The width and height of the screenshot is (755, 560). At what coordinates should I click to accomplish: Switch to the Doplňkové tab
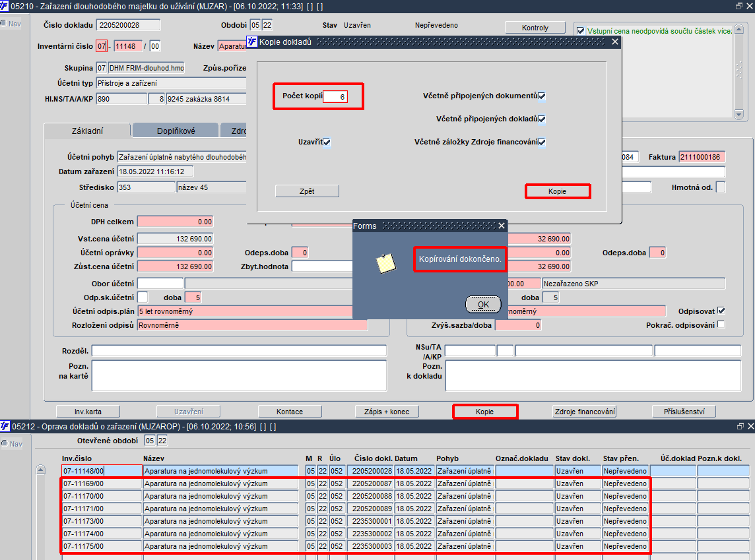tap(176, 131)
